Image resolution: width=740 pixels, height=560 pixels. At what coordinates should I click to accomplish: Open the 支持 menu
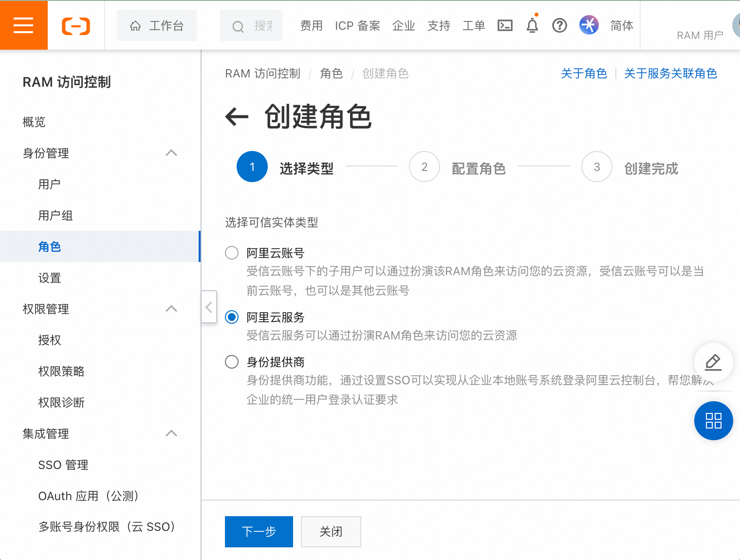coord(439,26)
